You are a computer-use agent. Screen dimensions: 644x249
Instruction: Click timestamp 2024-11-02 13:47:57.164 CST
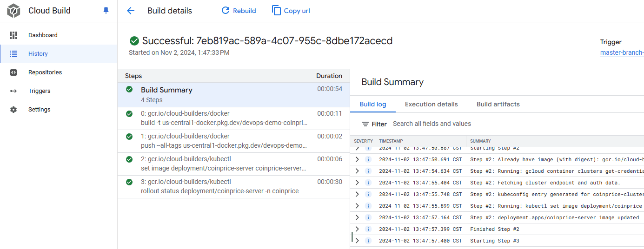[x=420, y=217]
